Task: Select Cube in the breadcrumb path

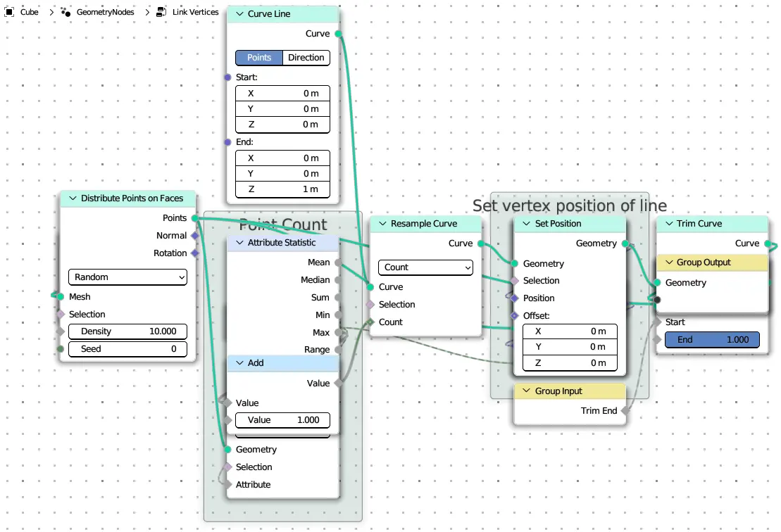Action: coord(30,12)
